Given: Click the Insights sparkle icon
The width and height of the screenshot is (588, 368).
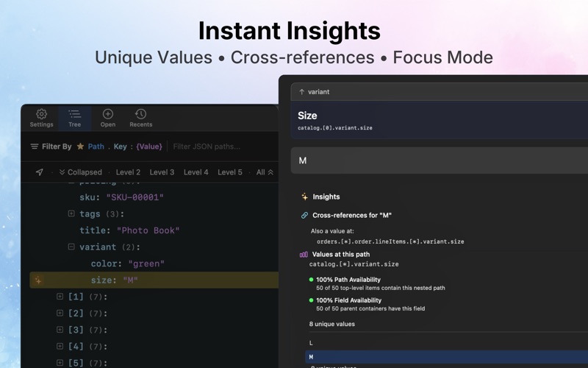Looking at the screenshot, I should [304, 197].
